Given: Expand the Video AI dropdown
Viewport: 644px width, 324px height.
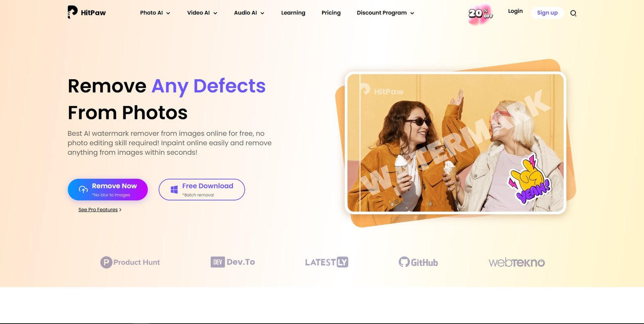Looking at the screenshot, I should pyautogui.click(x=202, y=13).
